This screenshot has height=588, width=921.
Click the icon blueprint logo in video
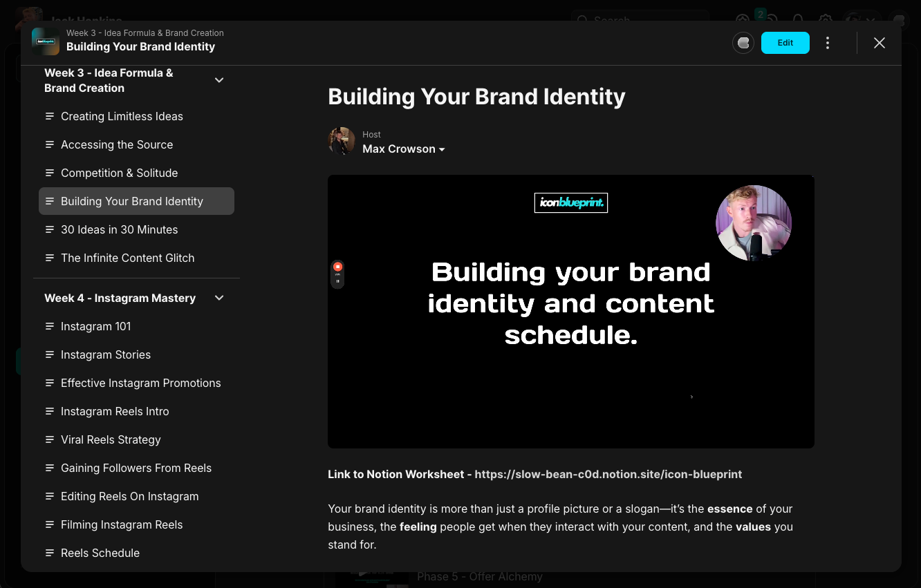[571, 202]
